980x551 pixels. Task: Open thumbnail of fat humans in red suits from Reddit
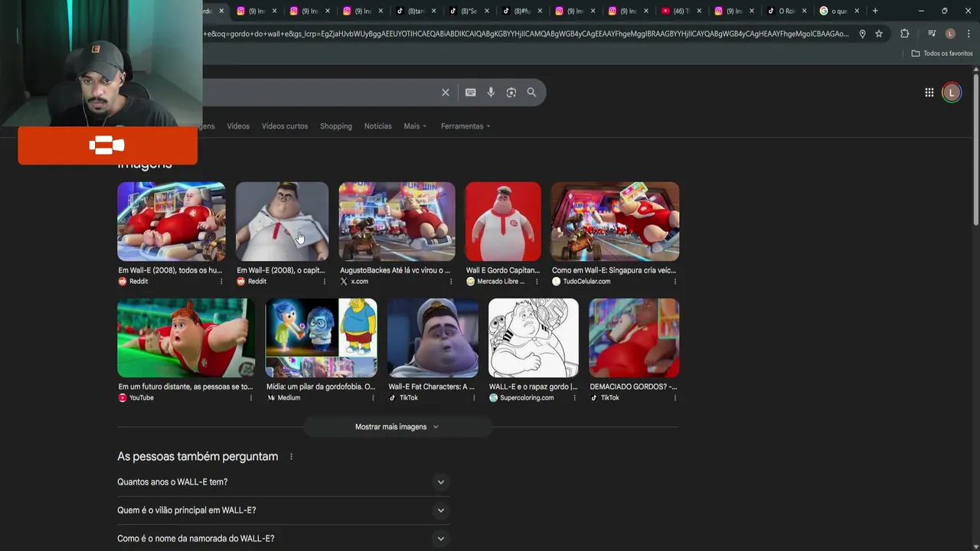(171, 222)
